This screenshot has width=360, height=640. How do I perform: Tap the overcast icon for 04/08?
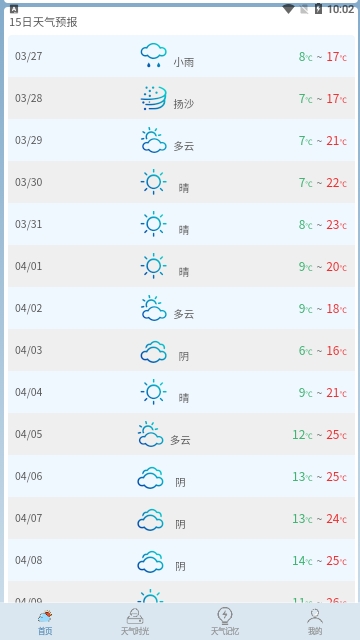[150, 560]
